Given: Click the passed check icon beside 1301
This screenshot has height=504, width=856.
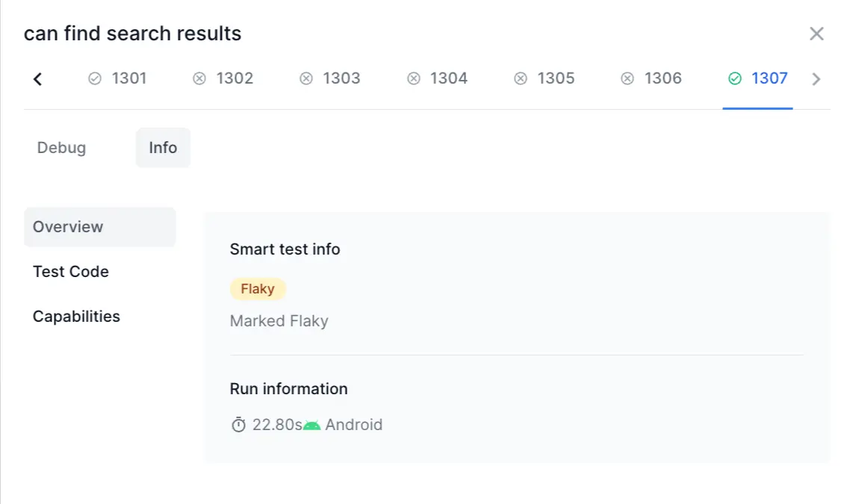Looking at the screenshot, I should click(x=95, y=78).
